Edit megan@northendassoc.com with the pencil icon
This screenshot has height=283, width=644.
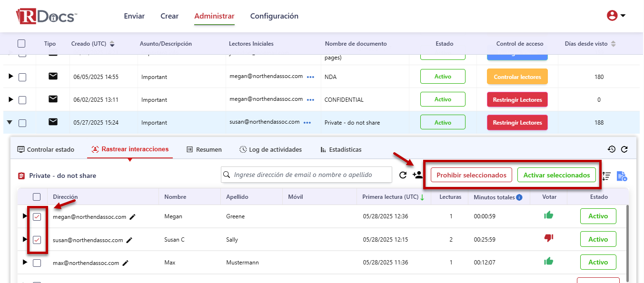[x=133, y=217]
